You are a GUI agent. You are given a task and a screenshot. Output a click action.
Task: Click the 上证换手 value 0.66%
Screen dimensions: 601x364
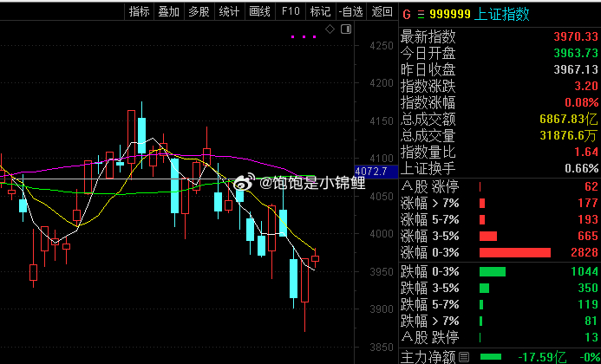click(x=581, y=168)
